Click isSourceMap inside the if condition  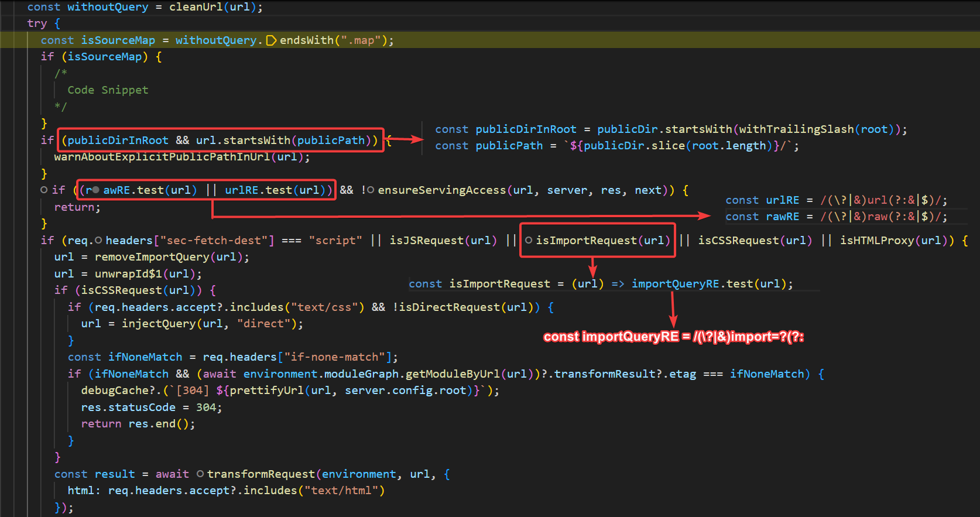click(x=105, y=57)
